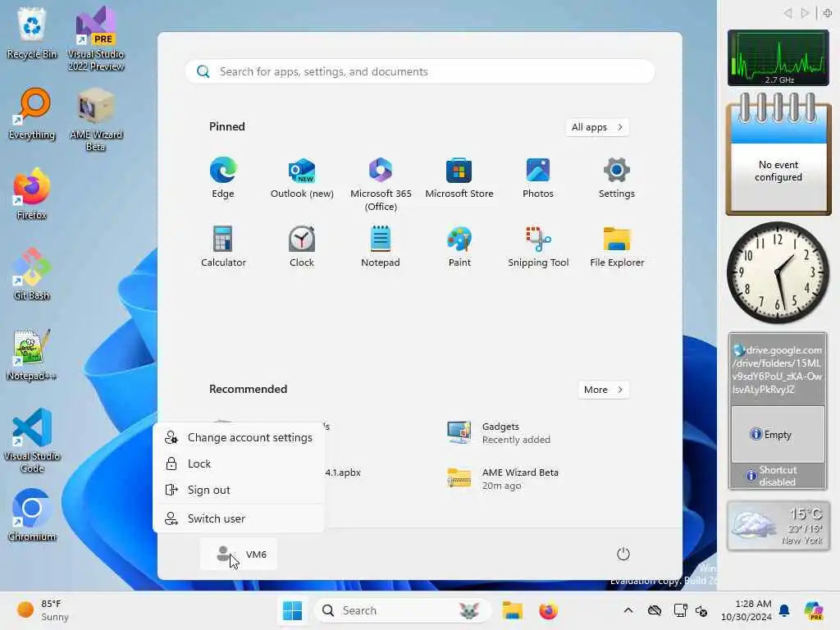Launch Outlook (new) pinned app
Screen dimensions: 840x630
pyautogui.click(x=302, y=177)
